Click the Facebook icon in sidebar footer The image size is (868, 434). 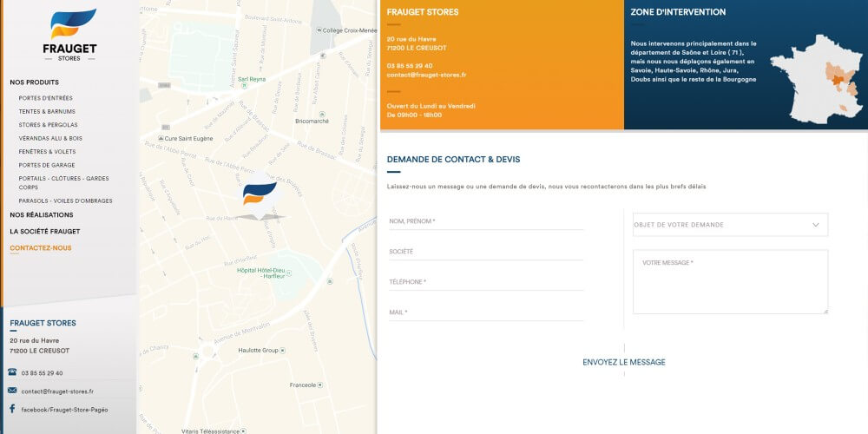point(12,409)
